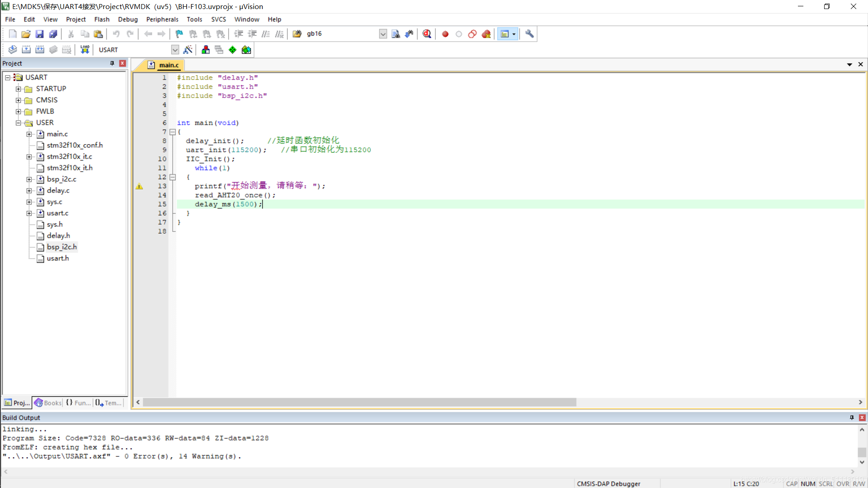This screenshot has width=868, height=488.
Task: Open Options for Target with the magic wand icon
Action: [188, 50]
